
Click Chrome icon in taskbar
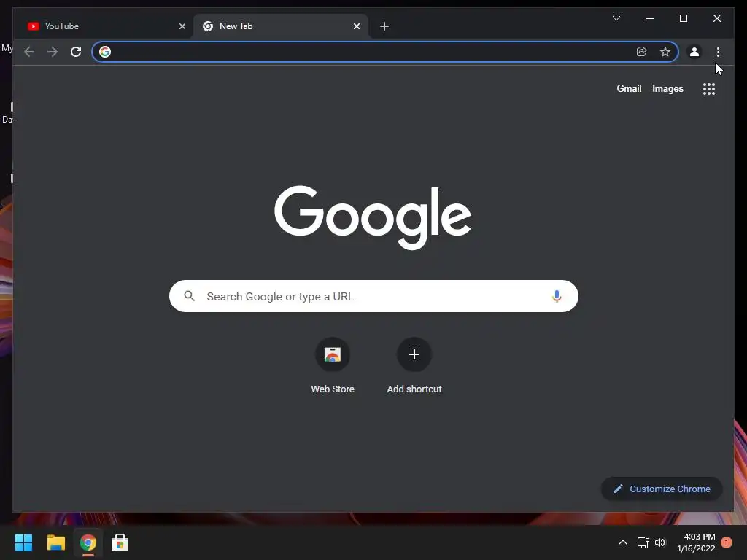(88, 542)
